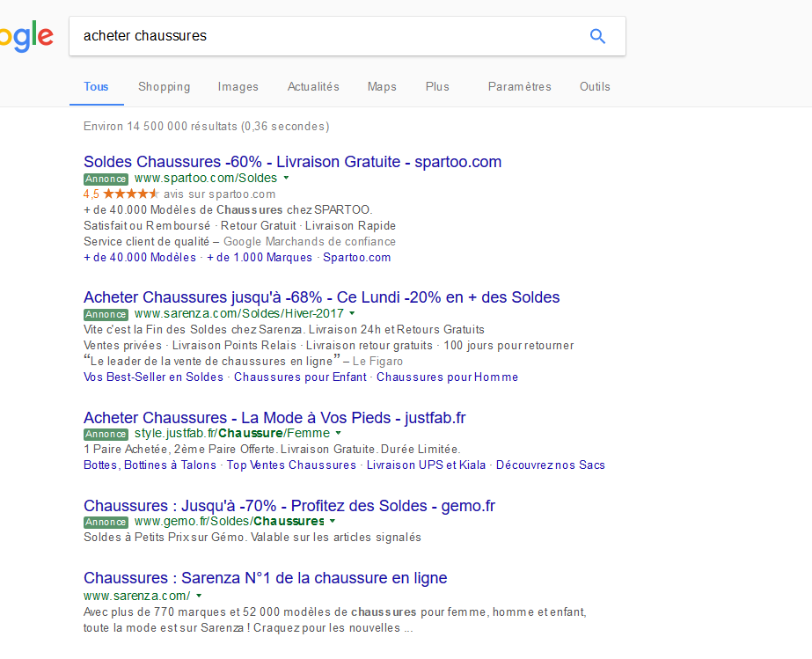Open the Spartoo.com sitelink
The width and height of the screenshot is (812, 659).
(x=357, y=258)
